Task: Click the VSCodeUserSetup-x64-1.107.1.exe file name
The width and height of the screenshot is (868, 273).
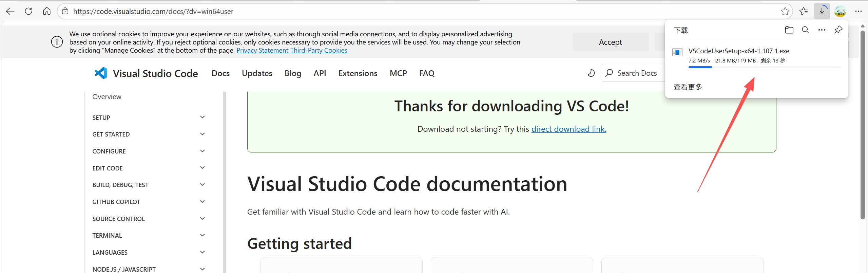Action: tap(739, 51)
